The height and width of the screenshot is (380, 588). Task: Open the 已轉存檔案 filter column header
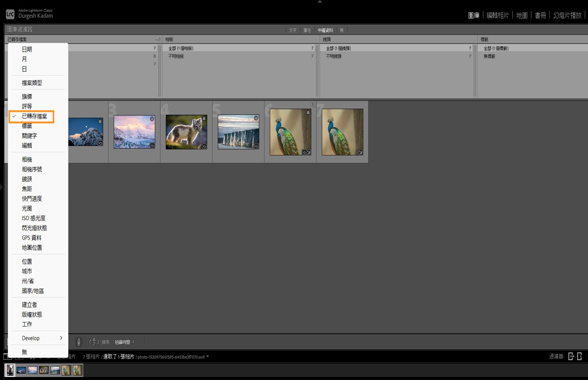point(83,39)
